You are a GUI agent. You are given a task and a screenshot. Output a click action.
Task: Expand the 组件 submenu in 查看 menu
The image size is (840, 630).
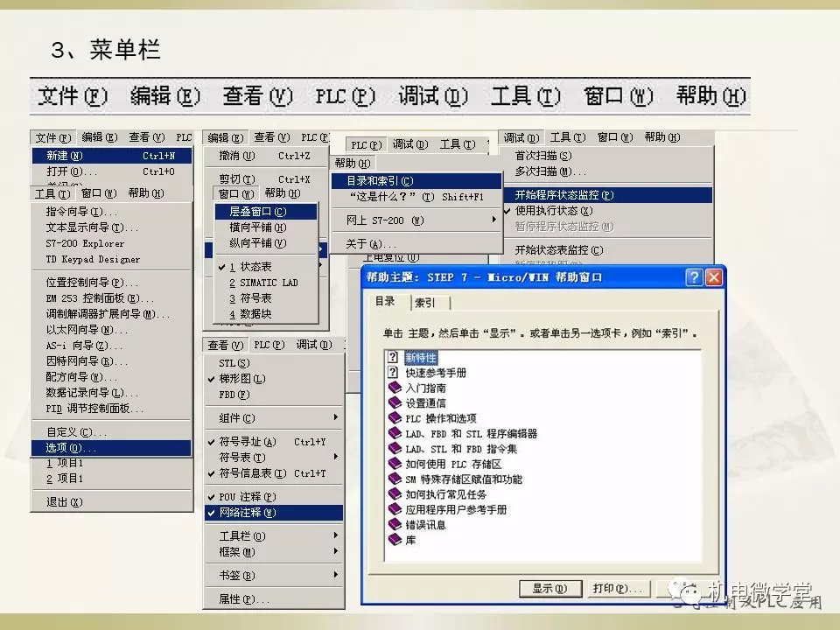click(335, 418)
